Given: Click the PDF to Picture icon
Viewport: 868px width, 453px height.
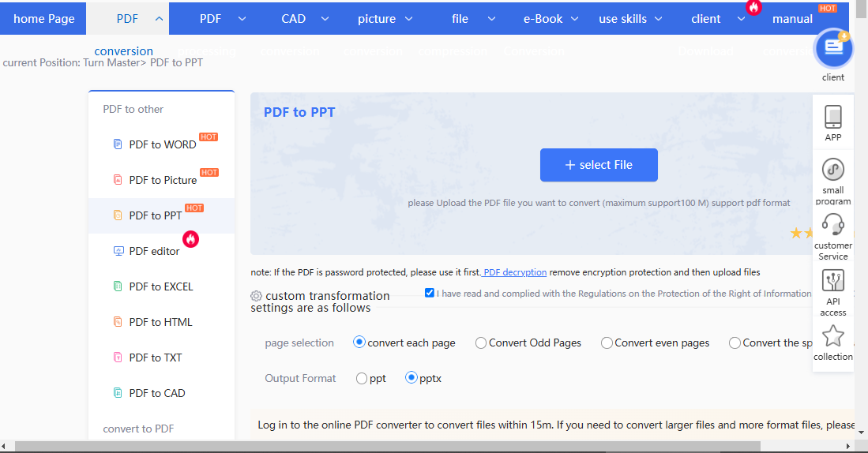Looking at the screenshot, I should pyautogui.click(x=118, y=179).
